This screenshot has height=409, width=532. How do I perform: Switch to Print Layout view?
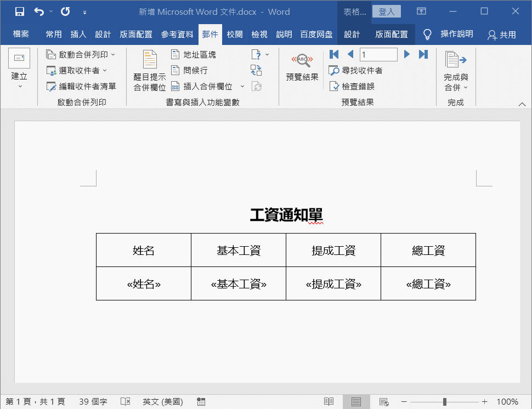(356, 402)
